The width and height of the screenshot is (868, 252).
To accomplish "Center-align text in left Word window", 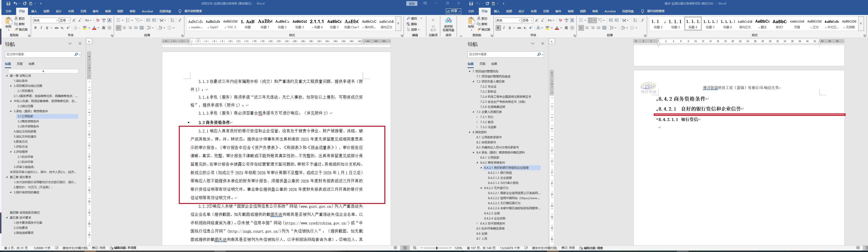I will click(x=124, y=28).
